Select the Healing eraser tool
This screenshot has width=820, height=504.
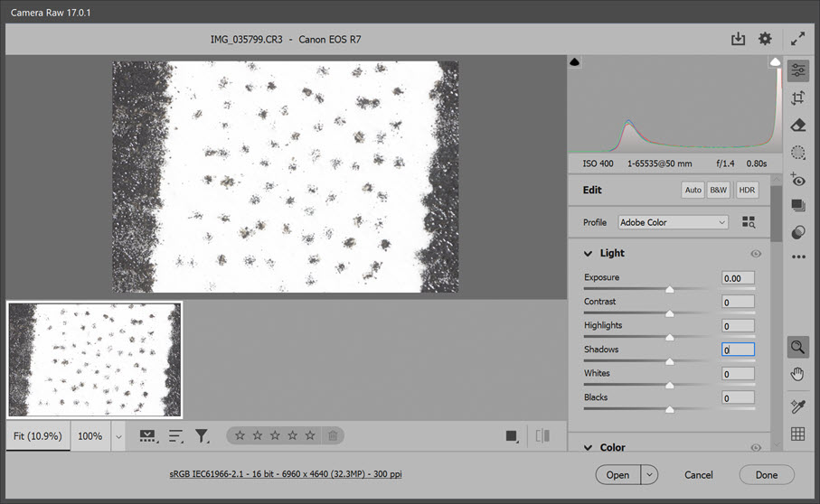pos(798,126)
